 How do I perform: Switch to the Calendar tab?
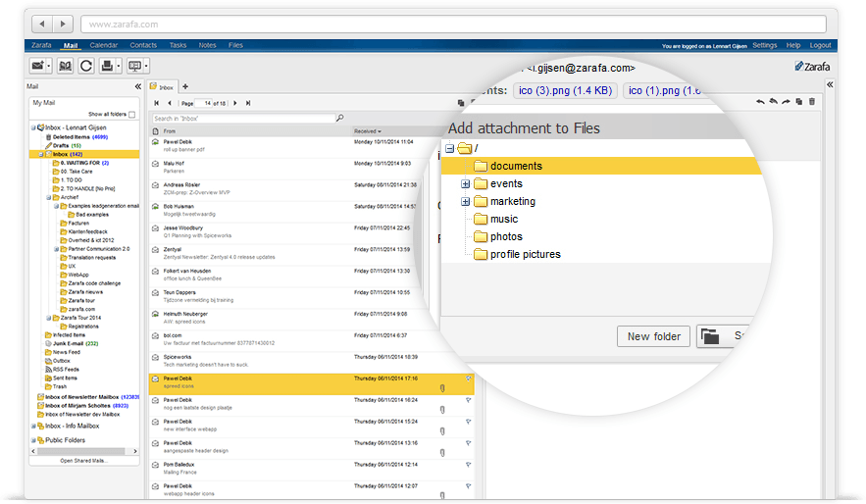[103, 45]
